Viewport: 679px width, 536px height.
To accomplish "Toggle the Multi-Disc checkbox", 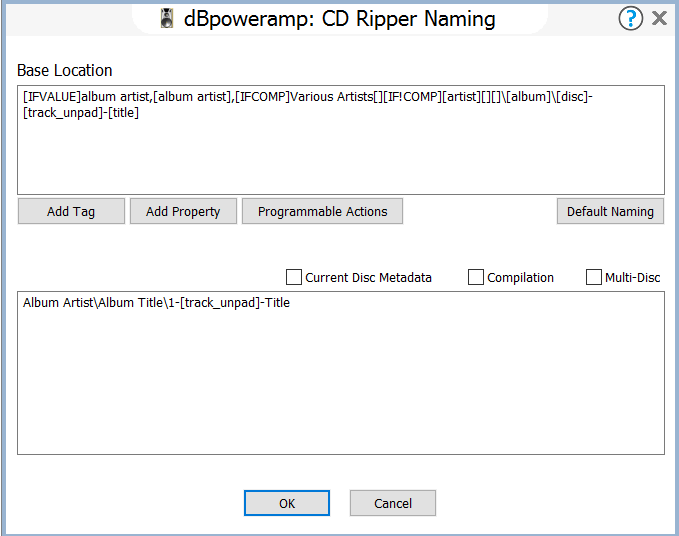I will coord(594,277).
